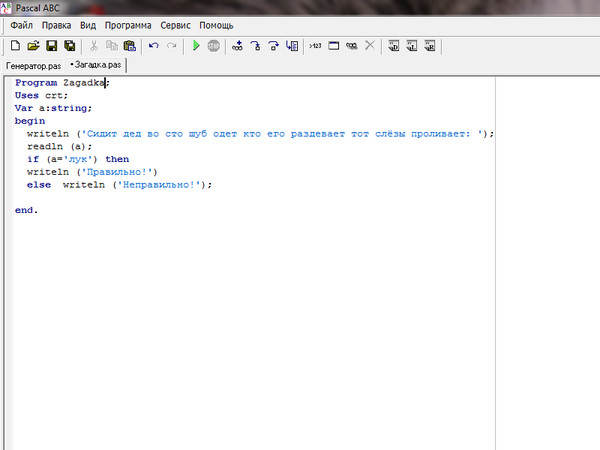Run the program with the green arrow
This screenshot has width=600, height=450.
(x=196, y=46)
